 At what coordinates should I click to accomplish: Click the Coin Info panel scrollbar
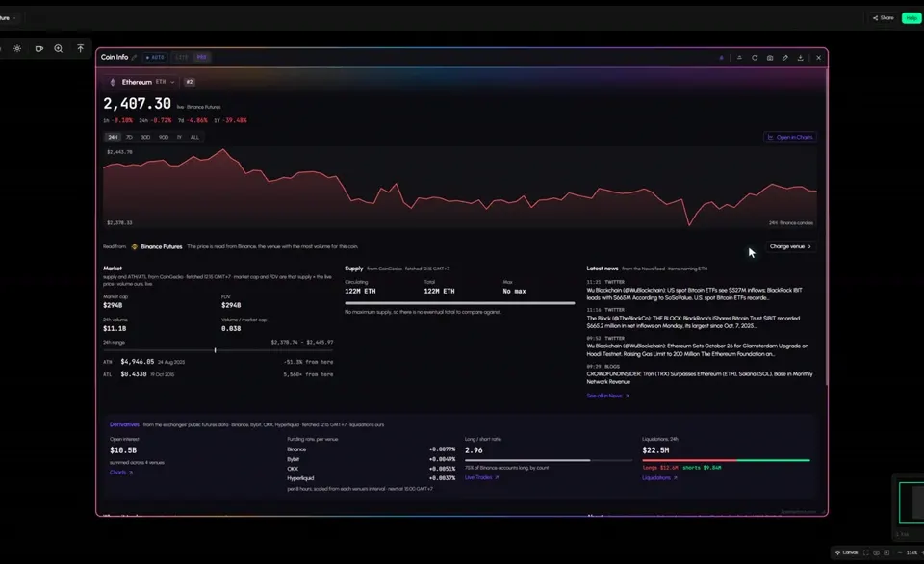(x=826, y=227)
